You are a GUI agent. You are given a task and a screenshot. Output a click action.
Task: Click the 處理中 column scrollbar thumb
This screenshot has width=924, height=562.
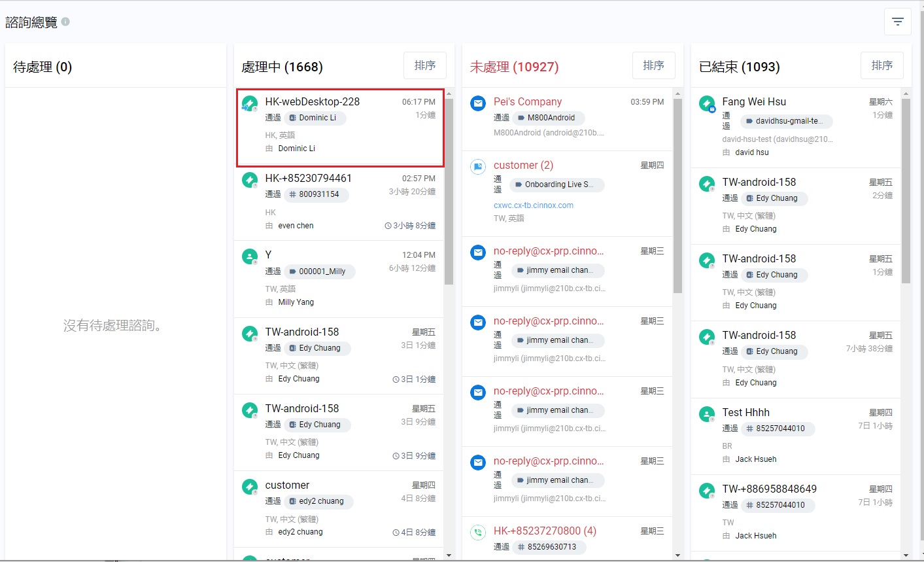[x=449, y=191]
